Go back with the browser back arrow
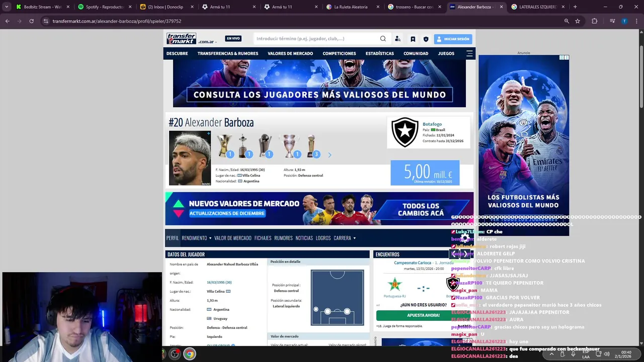The width and height of the screenshot is (644, 362). click(x=7, y=21)
